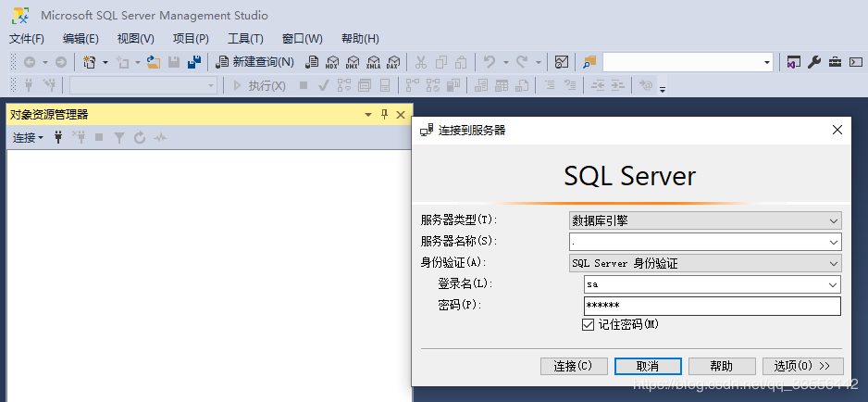
Task: Open the Toolbox briefcase icon
Action: click(835, 62)
